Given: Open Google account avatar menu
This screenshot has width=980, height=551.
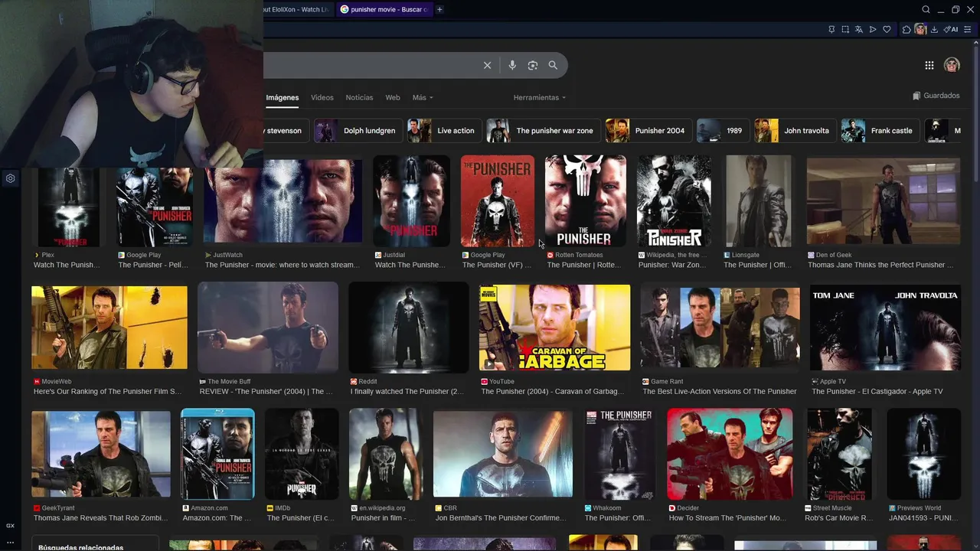Looking at the screenshot, I should 952,65.
